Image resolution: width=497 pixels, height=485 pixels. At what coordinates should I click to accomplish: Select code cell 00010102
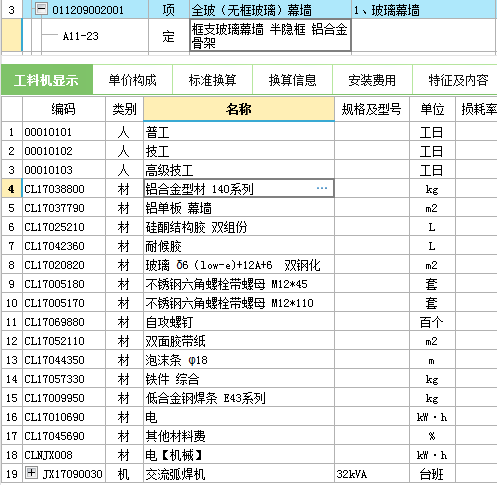click(64, 151)
